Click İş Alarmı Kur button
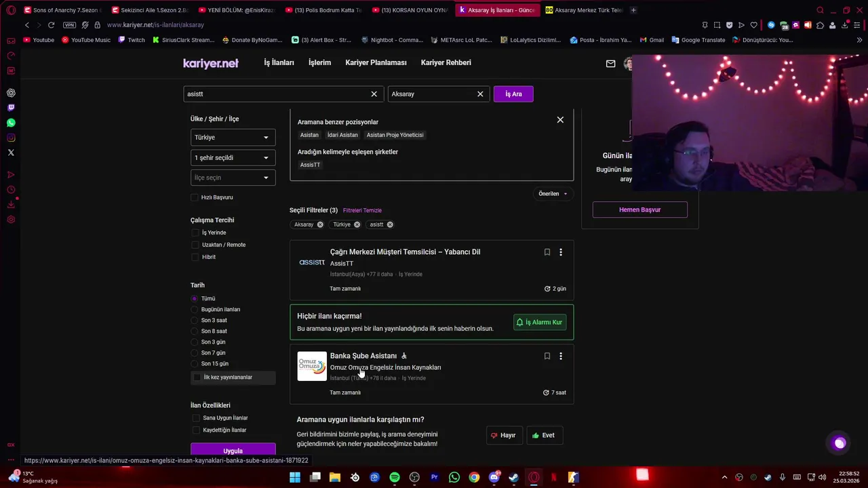 pos(540,322)
